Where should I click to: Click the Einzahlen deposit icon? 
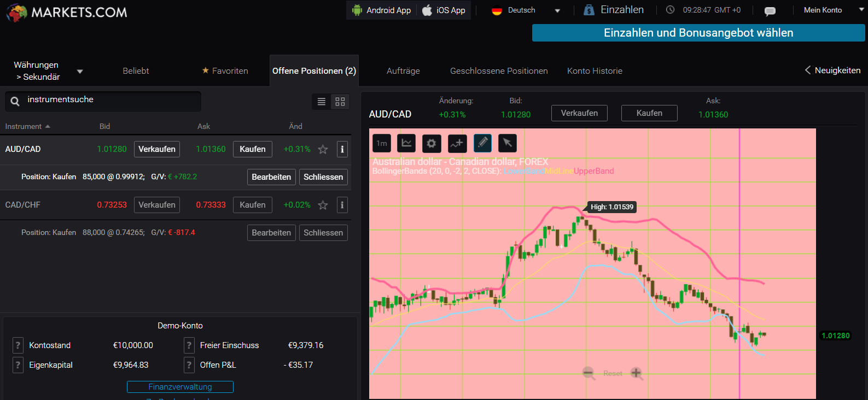pyautogui.click(x=589, y=10)
